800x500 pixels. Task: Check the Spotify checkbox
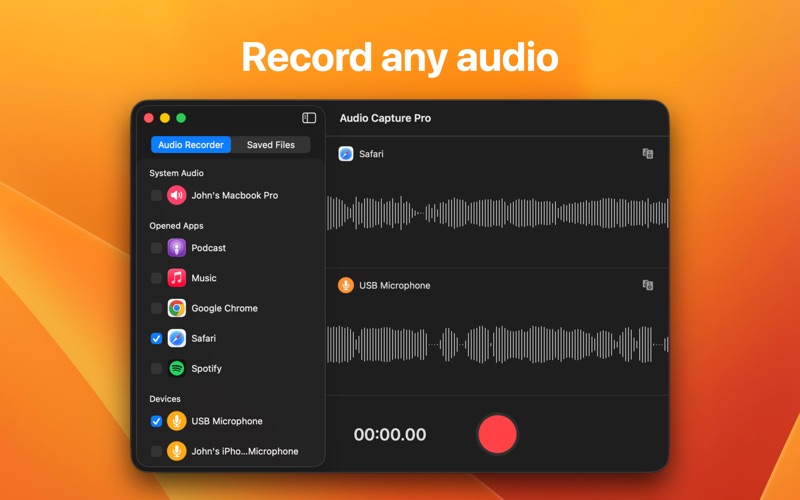click(x=156, y=368)
